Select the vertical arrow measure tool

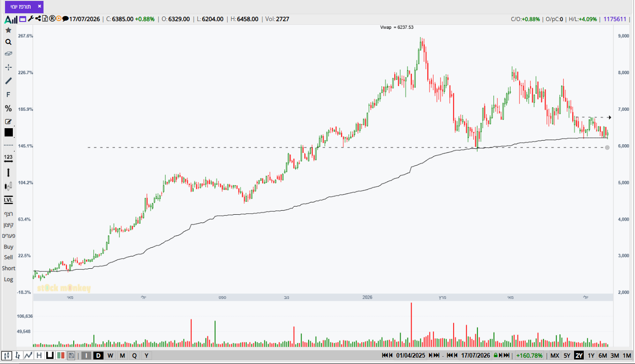8,173
